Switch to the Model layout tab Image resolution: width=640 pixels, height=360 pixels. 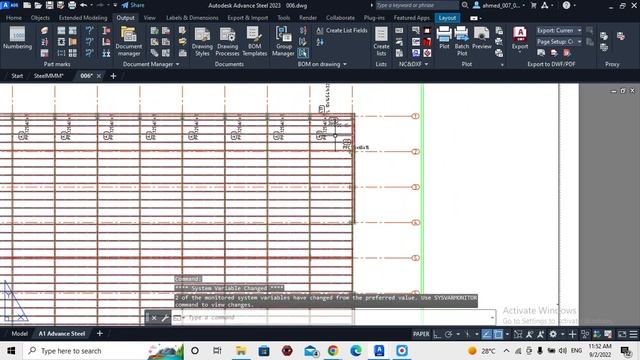coord(19,333)
